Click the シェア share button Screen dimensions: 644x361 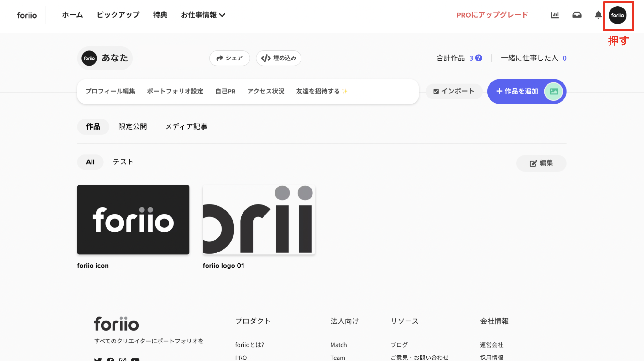[229, 58]
